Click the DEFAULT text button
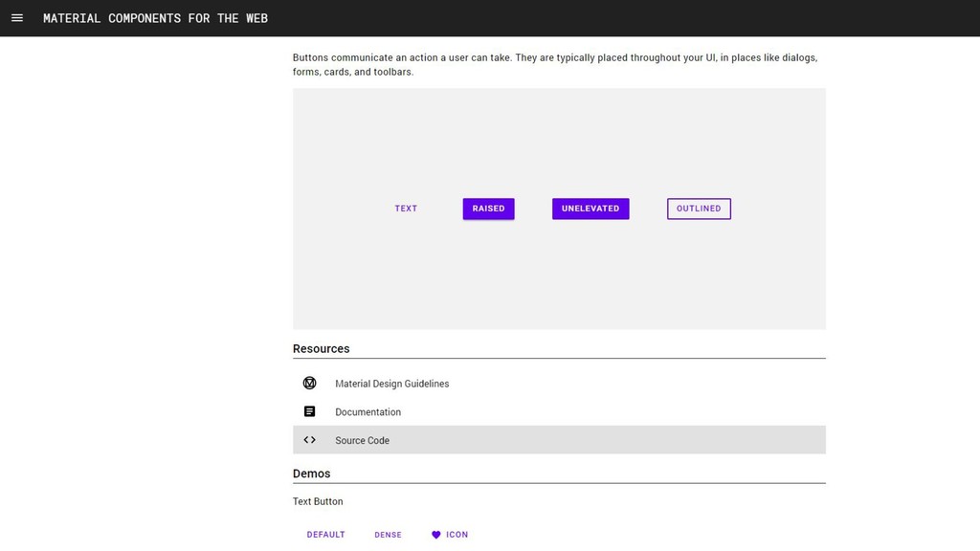The height and width of the screenshot is (551, 980). [325, 535]
